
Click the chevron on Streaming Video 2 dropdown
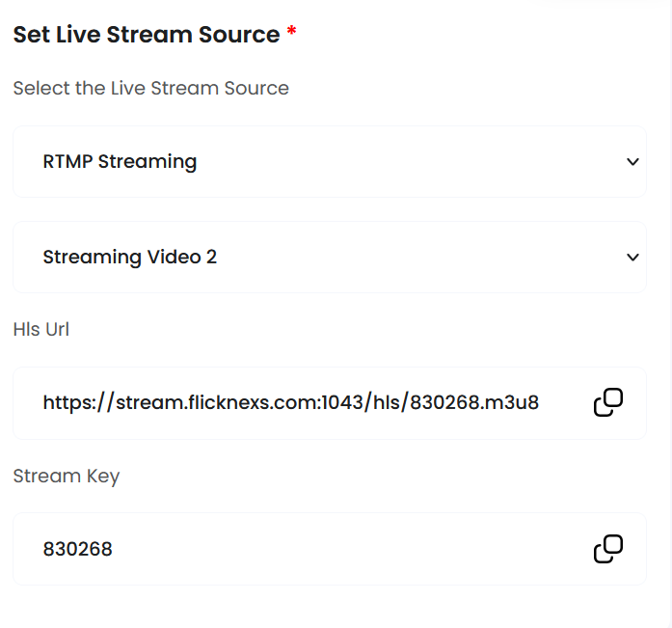click(632, 258)
